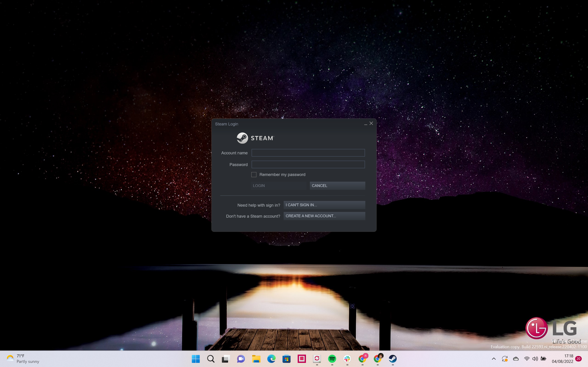
Task: Toggle the network status icon
Action: point(526,359)
